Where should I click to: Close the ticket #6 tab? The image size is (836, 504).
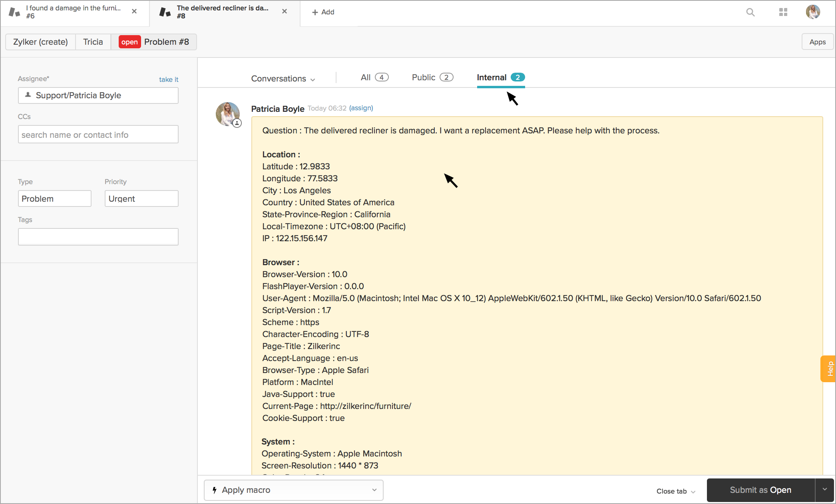(134, 12)
